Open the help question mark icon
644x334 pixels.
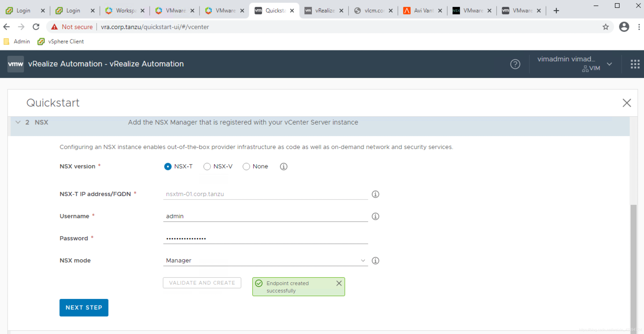click(515, 64)
